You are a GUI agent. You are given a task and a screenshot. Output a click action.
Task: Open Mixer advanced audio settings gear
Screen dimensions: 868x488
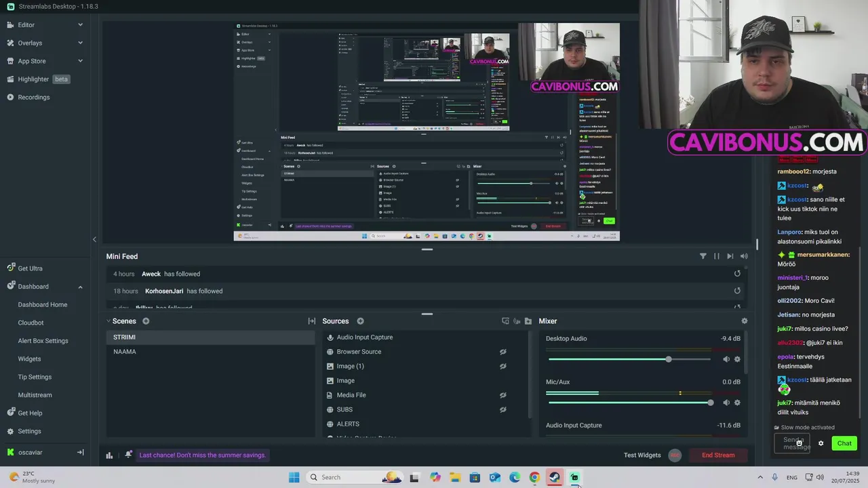point(745,321)
